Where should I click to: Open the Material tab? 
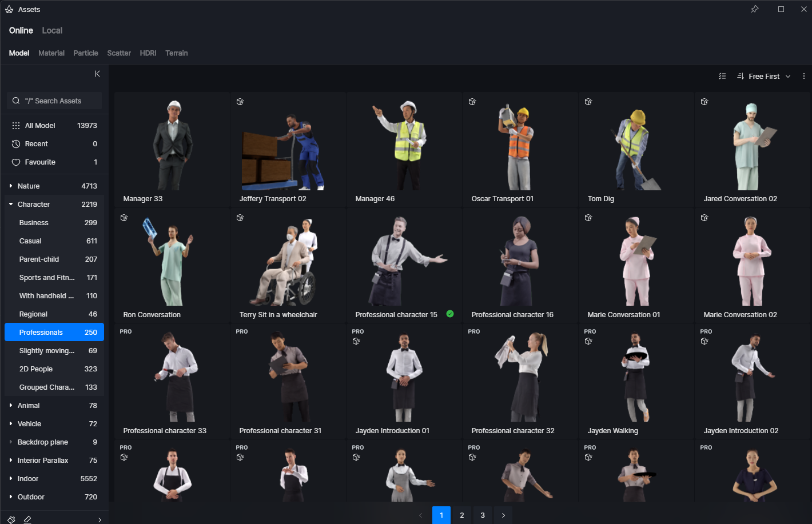click(51, 53)
